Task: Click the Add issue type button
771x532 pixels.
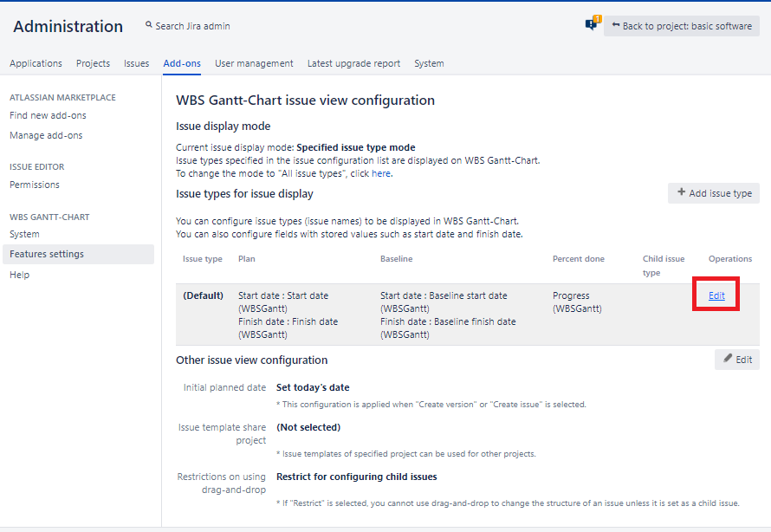Action: 714,193
